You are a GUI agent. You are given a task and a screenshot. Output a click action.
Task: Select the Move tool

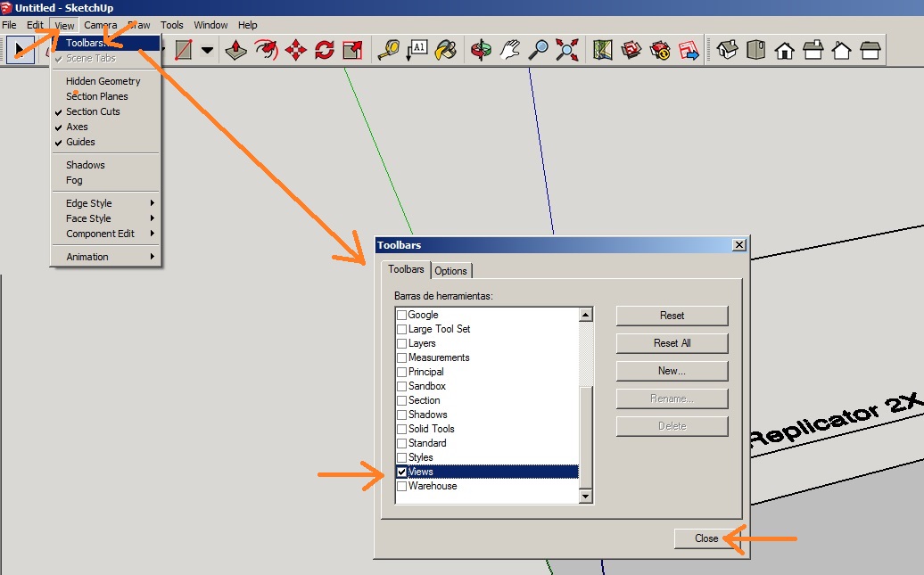click(x=295, y=50)
